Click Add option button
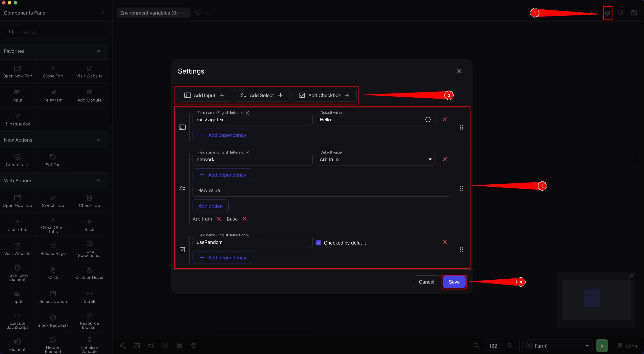The height and width of the screenshot is (354, 644). [210, 206]
